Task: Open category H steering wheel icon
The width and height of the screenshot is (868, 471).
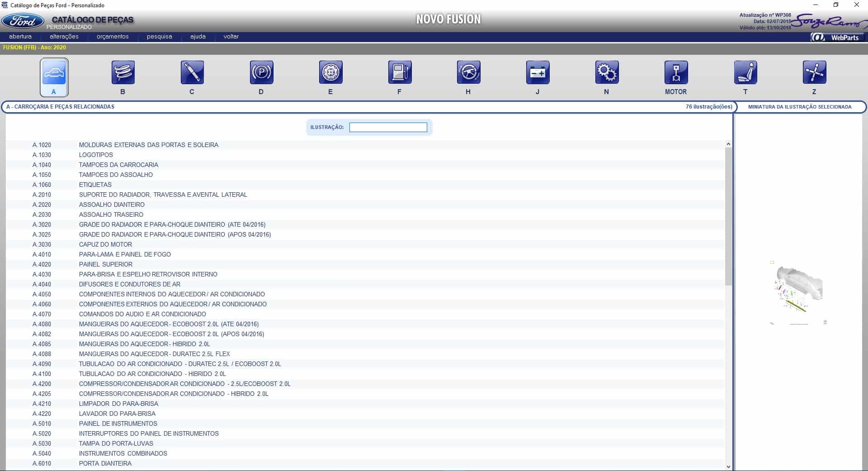Action: click(468, 72)
